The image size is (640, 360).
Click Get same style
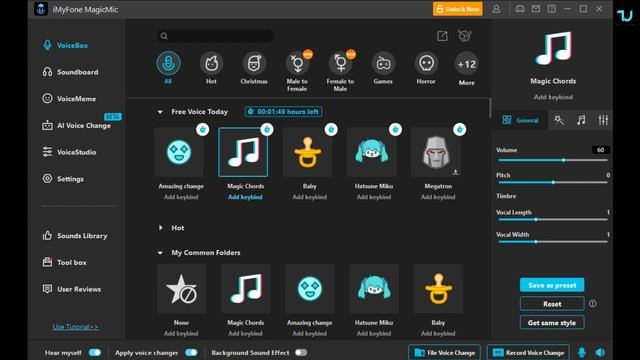point(552,323)
